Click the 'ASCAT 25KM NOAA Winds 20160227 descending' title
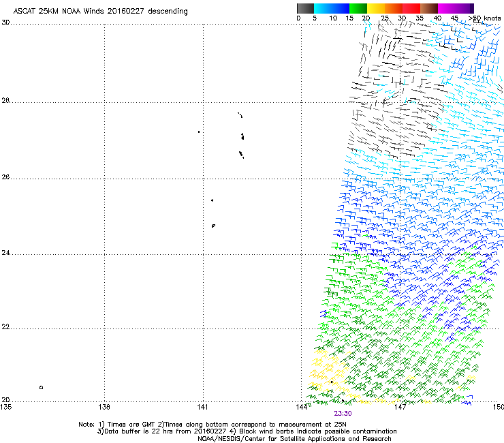The image size is (504, 443). (100, 12)
